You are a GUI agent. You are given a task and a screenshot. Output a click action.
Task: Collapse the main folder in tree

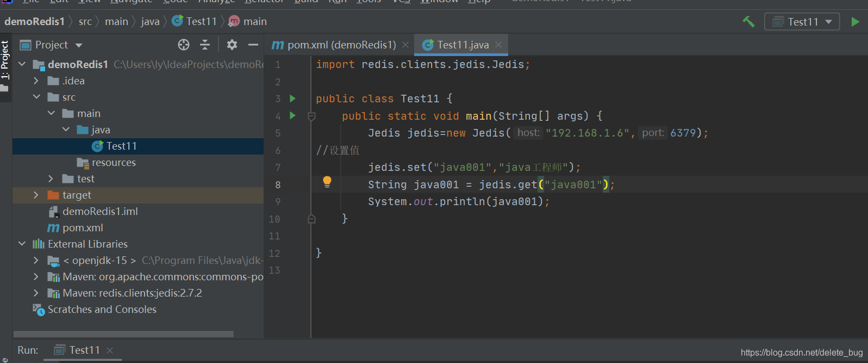pos(51,113)
